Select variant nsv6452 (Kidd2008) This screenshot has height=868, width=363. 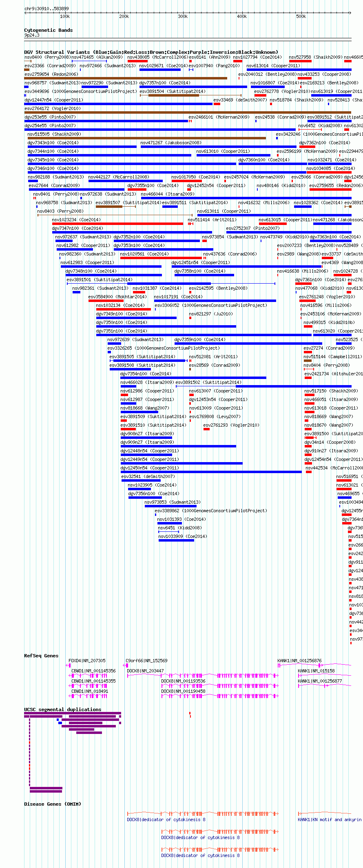(x=320, y=126)
